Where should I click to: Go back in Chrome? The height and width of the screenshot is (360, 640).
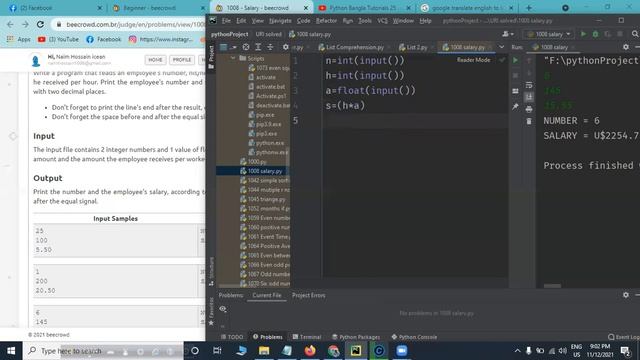[x=10, y=24]
